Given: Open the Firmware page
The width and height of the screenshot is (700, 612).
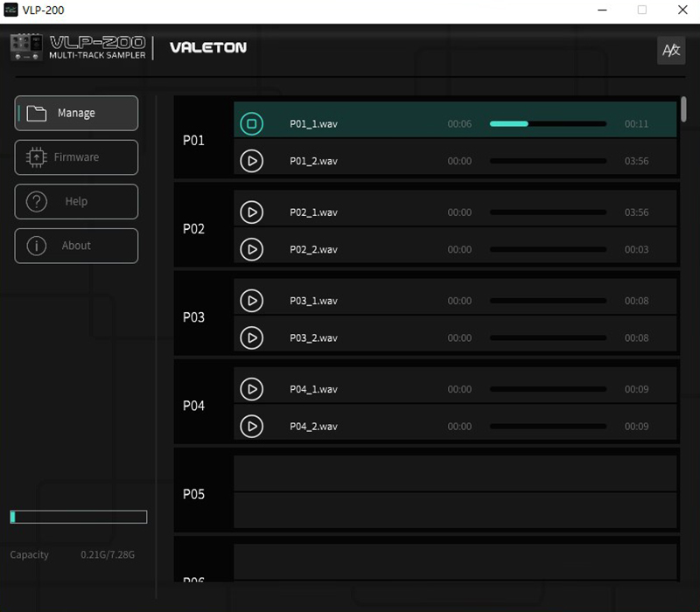Looking at the screenshot, I should coord(76,157).
